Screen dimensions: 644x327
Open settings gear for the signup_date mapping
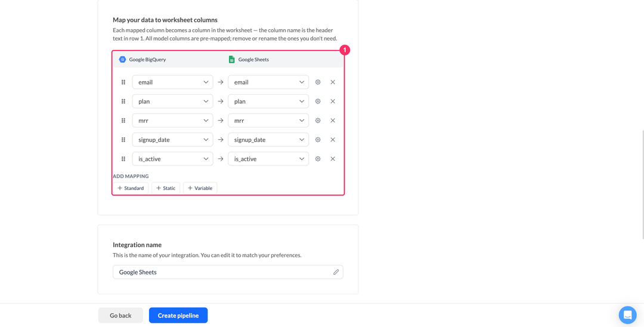318,139
